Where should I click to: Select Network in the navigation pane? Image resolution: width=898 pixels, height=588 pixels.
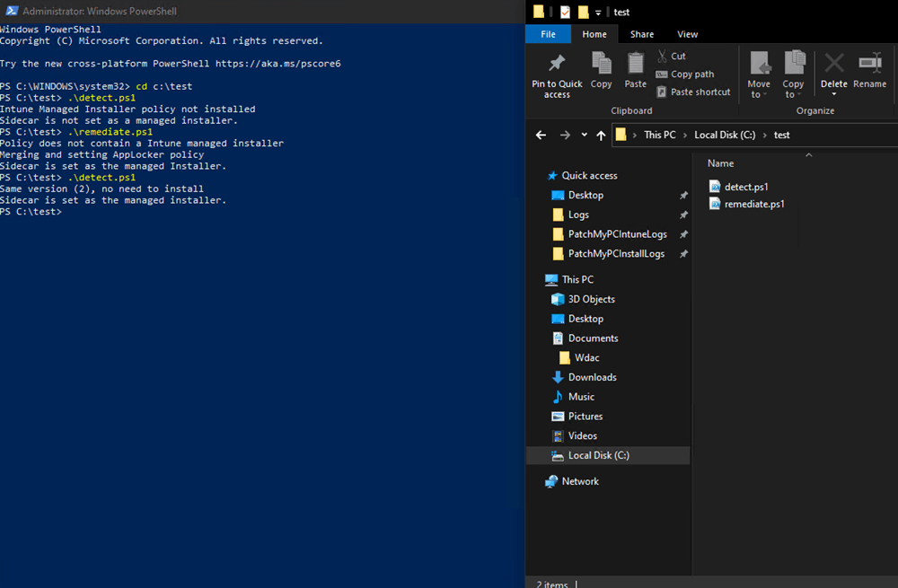580,481
